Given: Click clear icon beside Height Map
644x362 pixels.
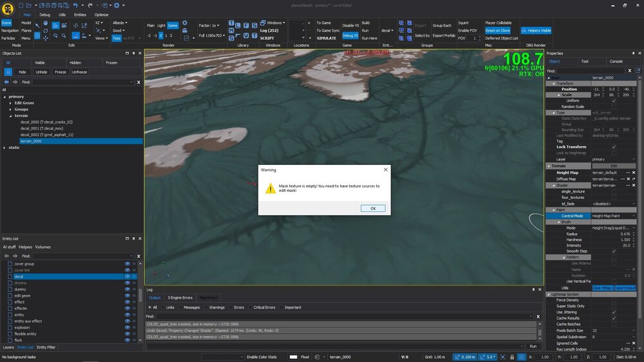Looking at the screenshot, I should pyautogui.click(x=633, y=173).
